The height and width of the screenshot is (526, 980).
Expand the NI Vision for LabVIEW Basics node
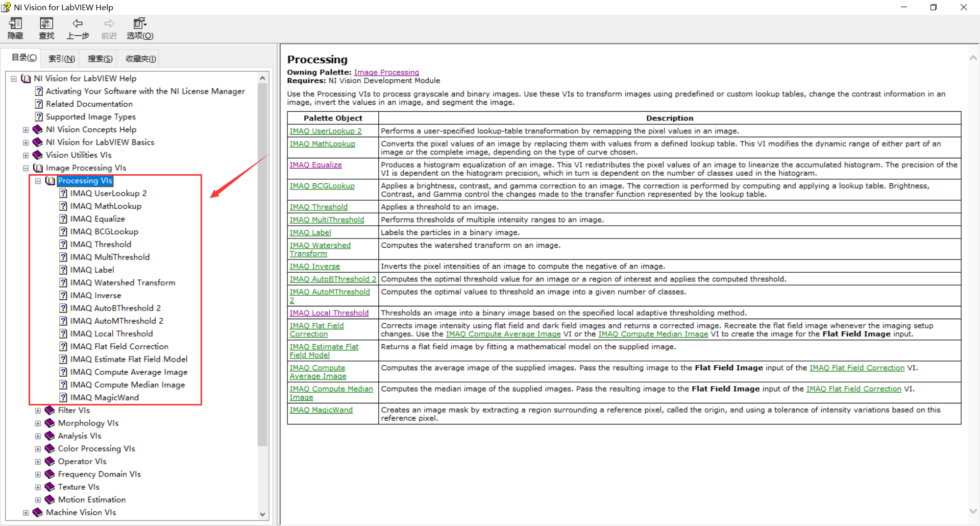[26, 142]
